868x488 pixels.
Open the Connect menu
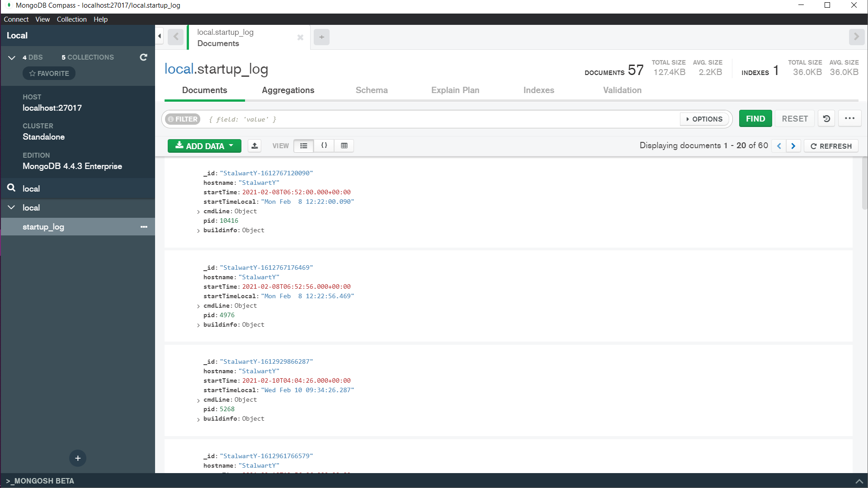tap(16, 19)
